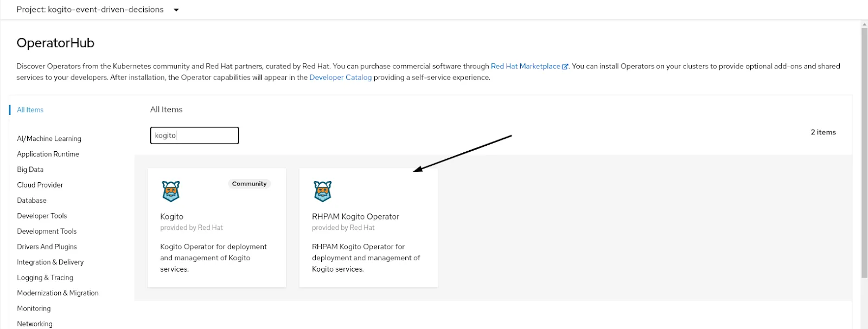The width and height of the screenshot is (868, 329).
Task: Select the Integration & Delivery category
Action: point(50,262)
